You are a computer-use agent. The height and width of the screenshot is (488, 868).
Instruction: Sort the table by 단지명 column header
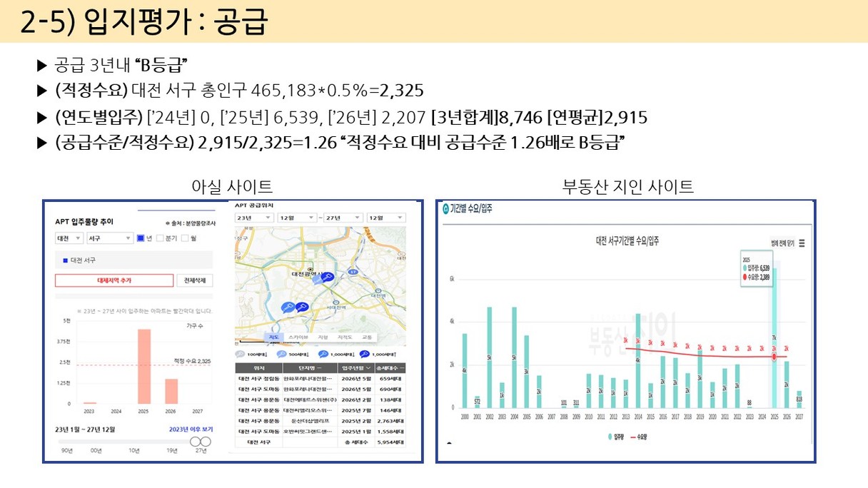coord(308,368)
